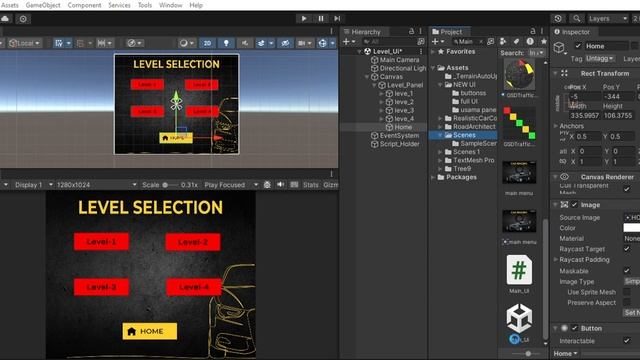Click the Step frame button
This screenshot has width=640, height=360.
[337, 18]
